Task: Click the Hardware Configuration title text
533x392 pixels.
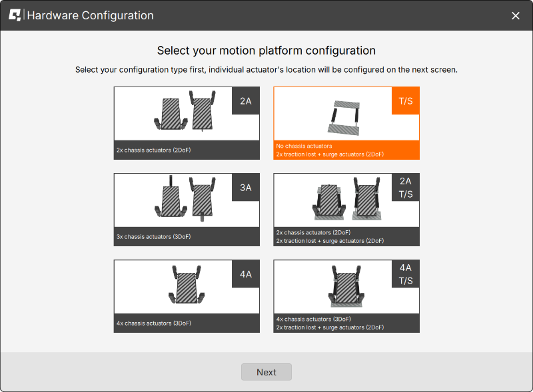Action: pos(90,15)
